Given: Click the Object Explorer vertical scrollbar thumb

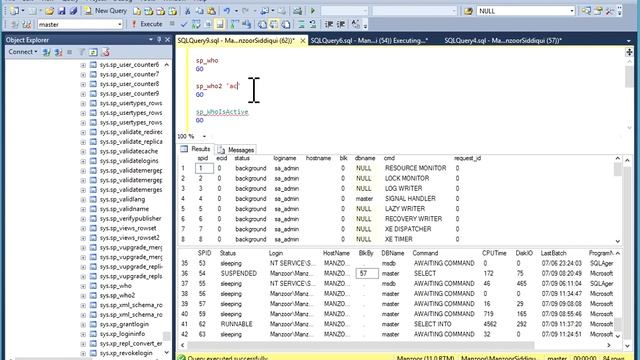Looking at the screenshot, I should pos(167,336).
